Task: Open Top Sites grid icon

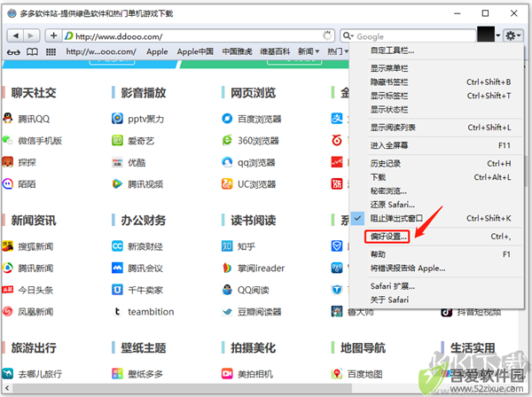Action: coord(51,52)
